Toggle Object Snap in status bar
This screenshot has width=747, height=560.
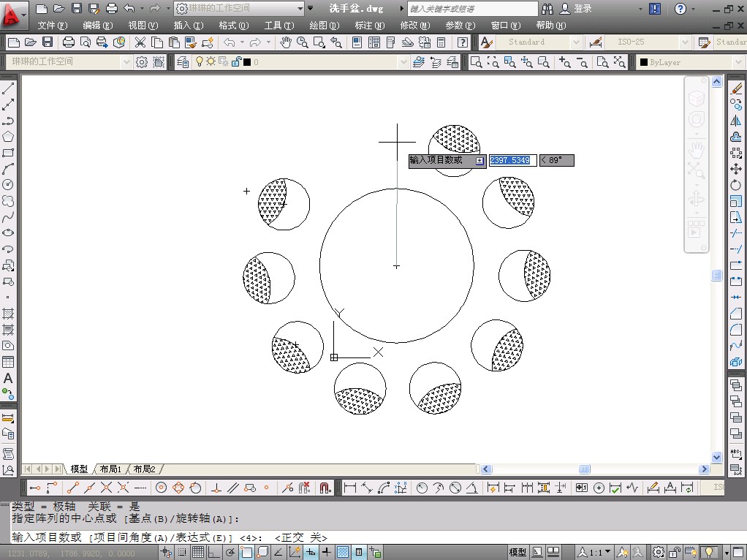coord(246,553)
